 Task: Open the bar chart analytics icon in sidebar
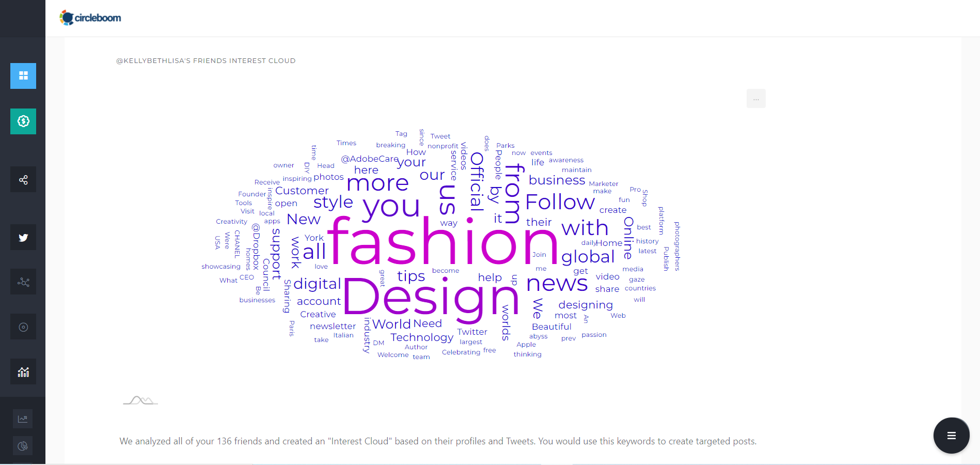coord(23,371)
